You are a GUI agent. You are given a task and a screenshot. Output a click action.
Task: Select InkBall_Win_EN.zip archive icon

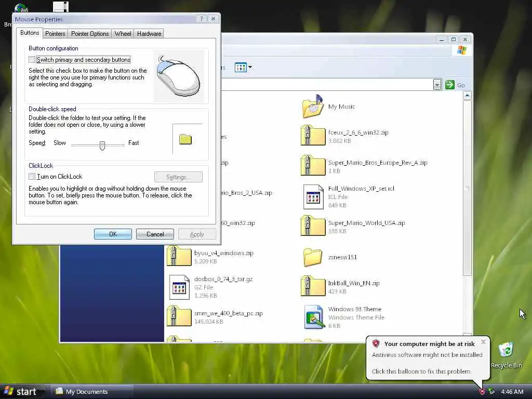click(313, 286)
